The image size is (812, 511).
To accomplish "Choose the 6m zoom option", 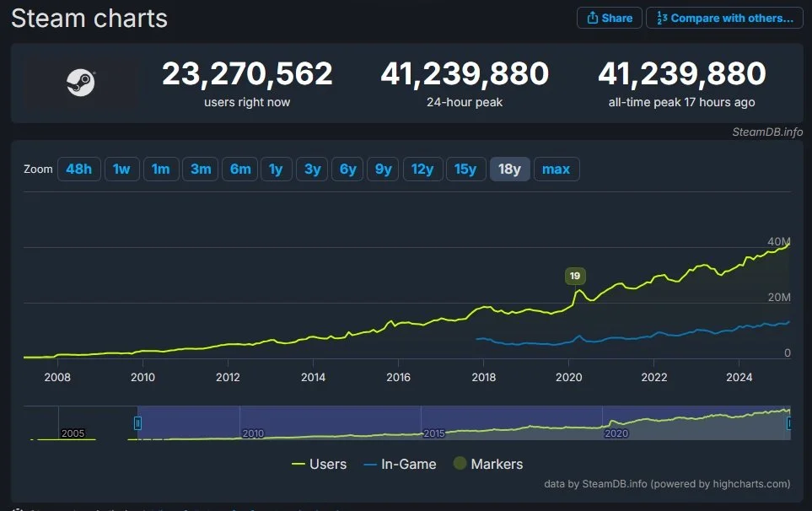I will 239,169.
